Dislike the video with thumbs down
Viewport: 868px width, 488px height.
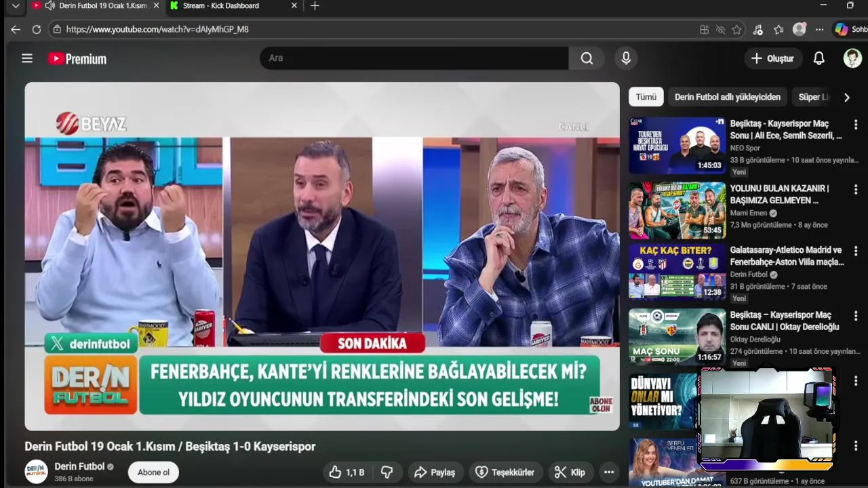click(387, 472)
